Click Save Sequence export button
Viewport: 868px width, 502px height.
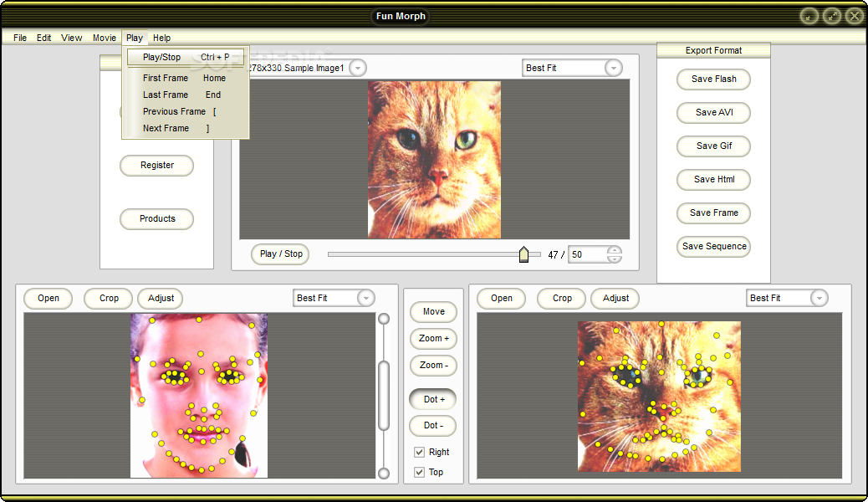pos(713,246)
